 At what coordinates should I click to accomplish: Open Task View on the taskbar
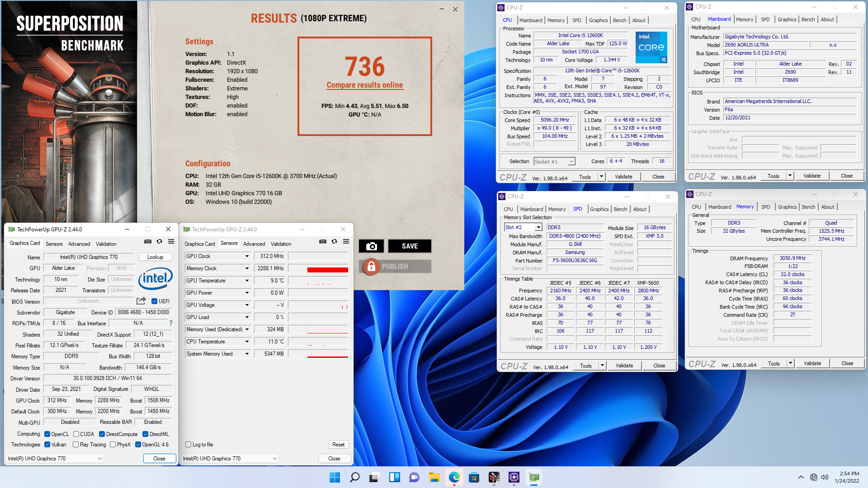(374, 477)
